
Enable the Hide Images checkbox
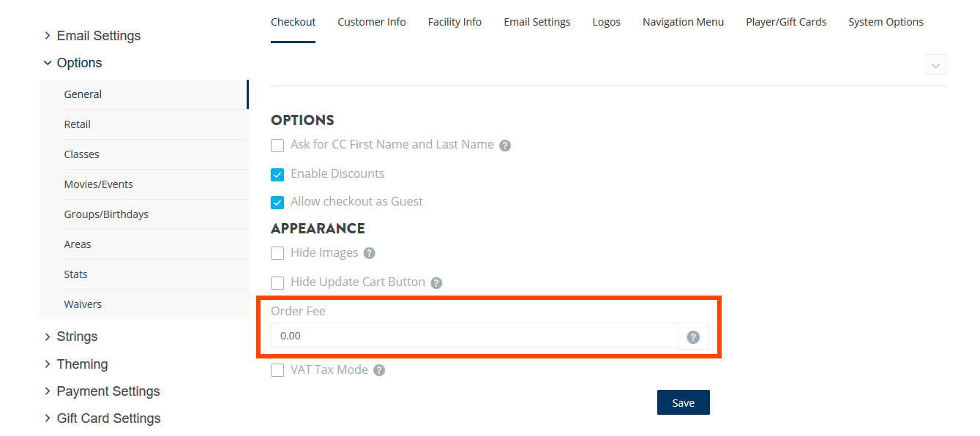coord(277,253)
